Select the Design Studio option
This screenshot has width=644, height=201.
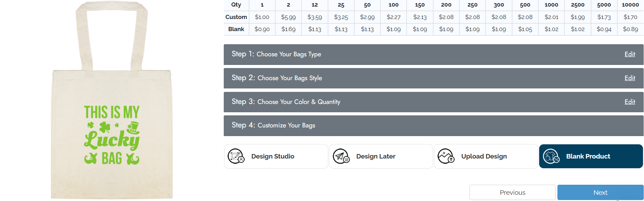click(x=273, y=156)
